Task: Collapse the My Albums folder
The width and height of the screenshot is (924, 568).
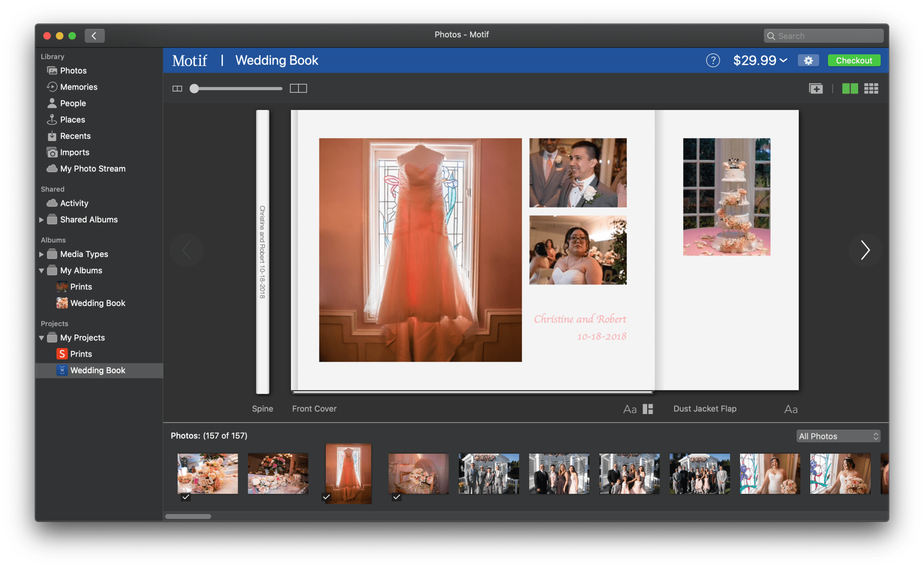Action: [x=41, y=270]
